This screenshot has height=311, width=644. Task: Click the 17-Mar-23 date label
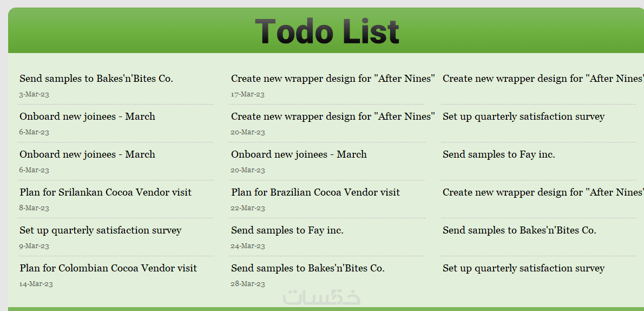click(248, 94)
